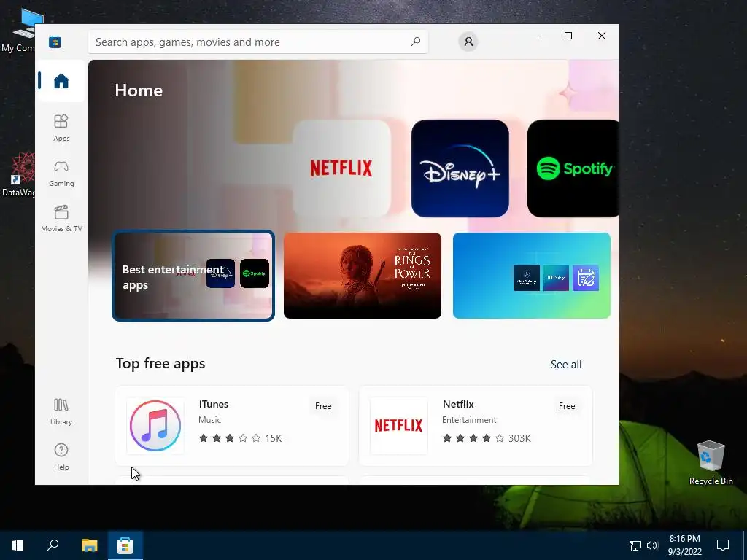Open the Disney+ hero tile
This screenshot has width=747, height=560.
(460, 168)
